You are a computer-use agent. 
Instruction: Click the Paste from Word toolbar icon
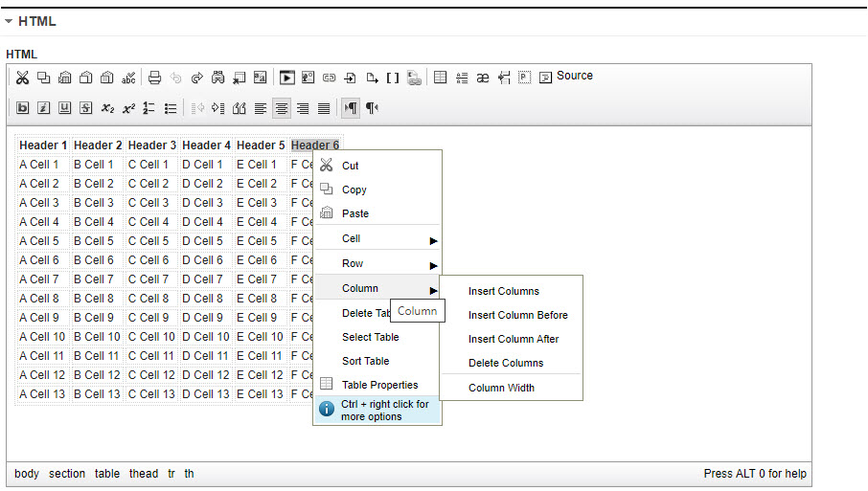click(x=107, y=78)
